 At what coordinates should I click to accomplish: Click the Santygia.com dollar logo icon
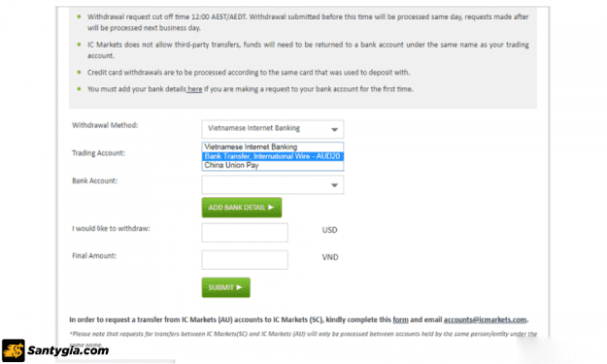[x=14, y=350]
